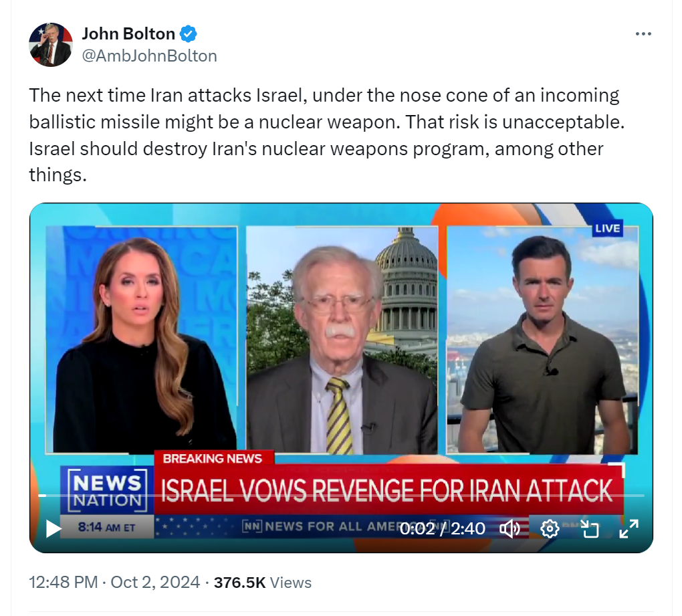Screen dimensions: 682x616
Task: Switch video to picture-in-picture mode
Action: [x=589, y=528]
